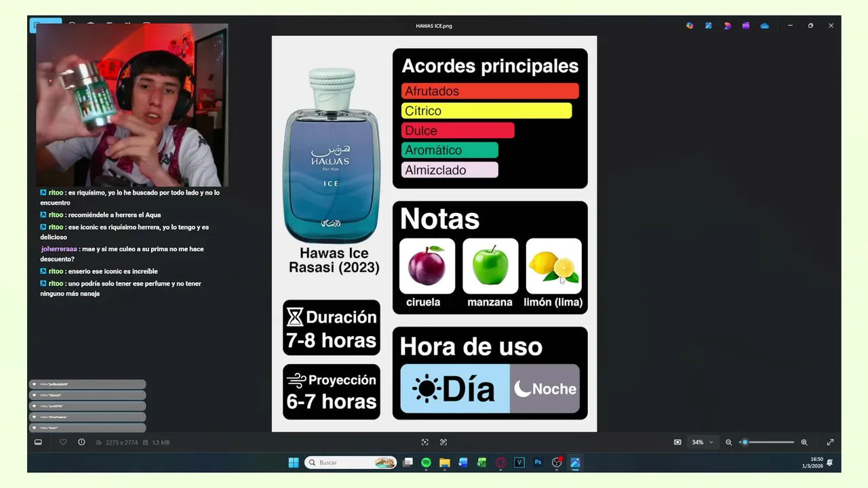Screen dimensions: 868x488
Task: Zoom out with the minus magnifier icon
Action: (x=729, y=442)
